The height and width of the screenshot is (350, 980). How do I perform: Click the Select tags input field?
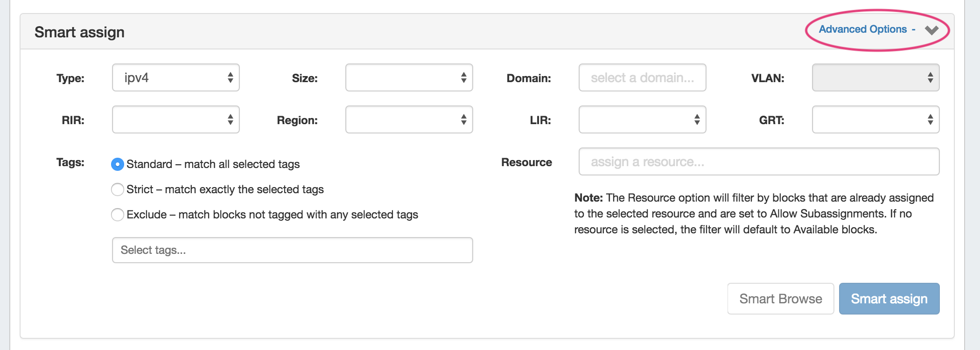[x=292, y=250]
